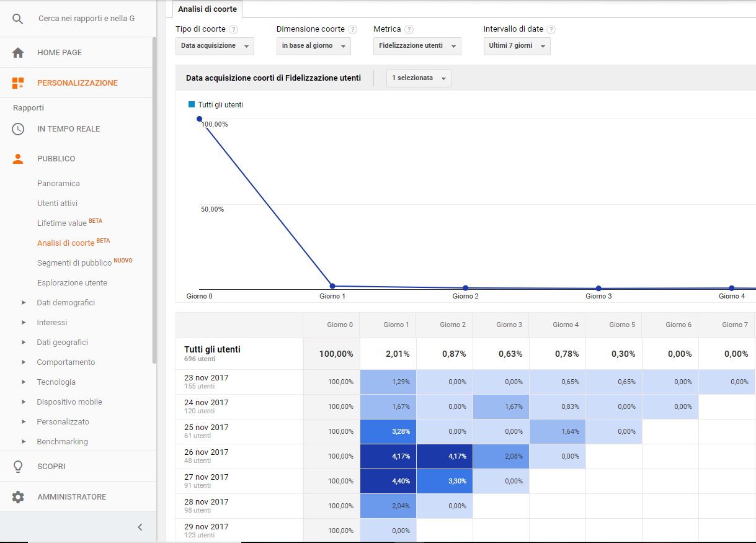Screen dimensions: 756x543
Task: Switch to the Analisi di coorte tab
Action: pyautogui.click(x=207, y=9)
